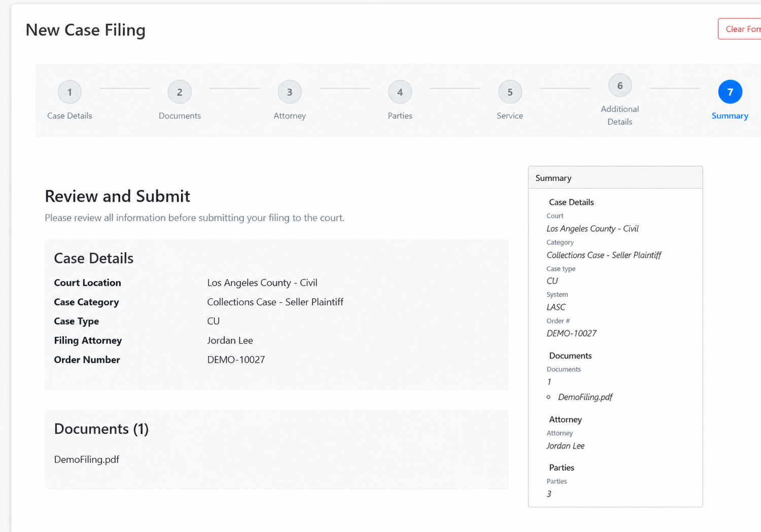Click the active step 7 circle
The width and height of the screenshot is (761, 532).
click(x=730, y=92)
